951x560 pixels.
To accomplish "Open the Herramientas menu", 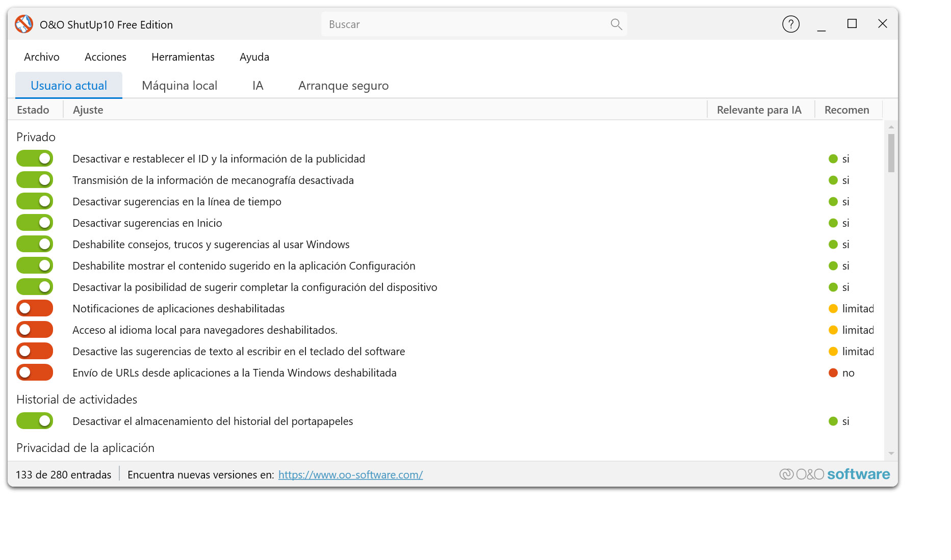I will (183, 57).
